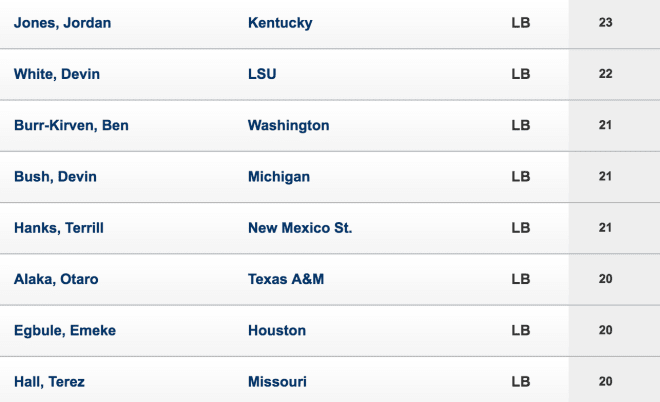The height and width of the screenshot is (402, 660).
Task: Open Burr-Kirven, Ben player link
Action: point(71,125)
